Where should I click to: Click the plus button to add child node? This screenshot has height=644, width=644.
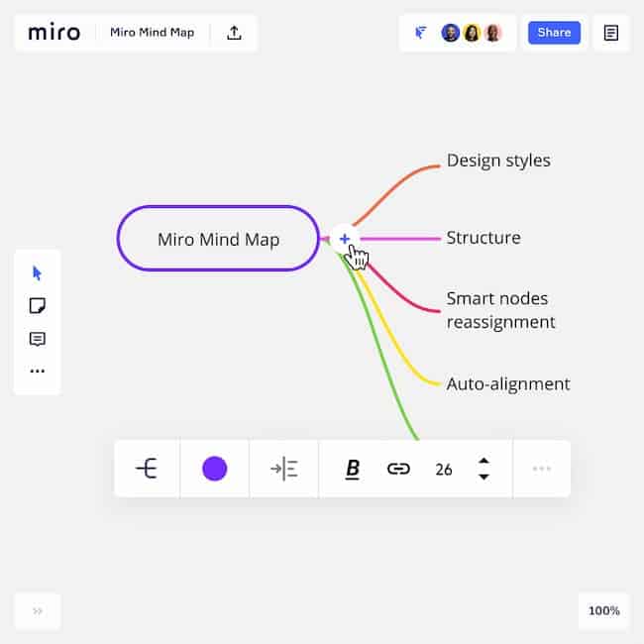tap(345, 239)
